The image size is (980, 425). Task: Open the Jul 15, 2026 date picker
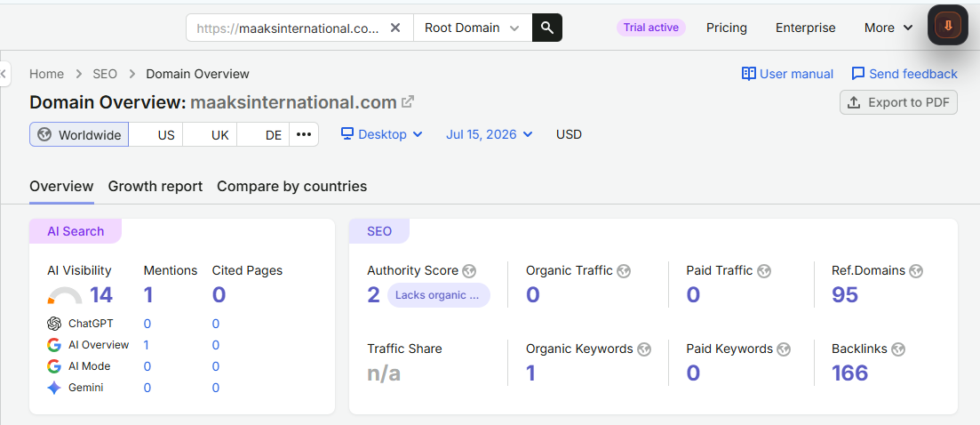(x=490, y=133)
